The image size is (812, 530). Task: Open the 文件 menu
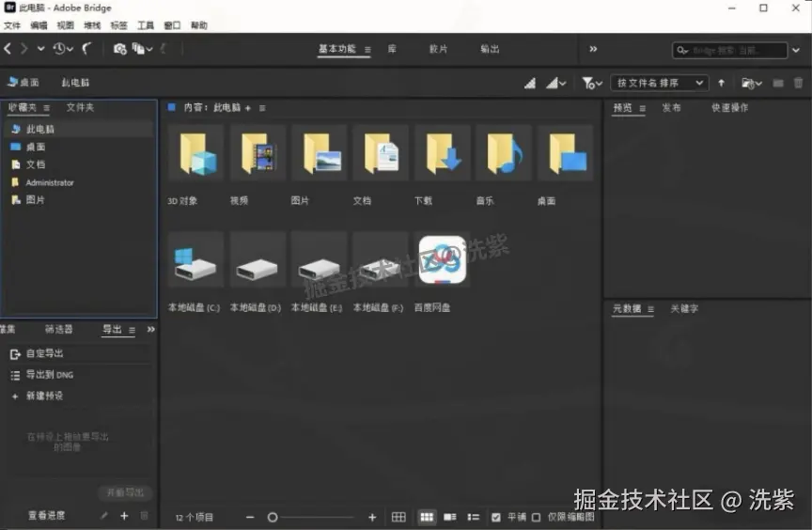point(12,25)
